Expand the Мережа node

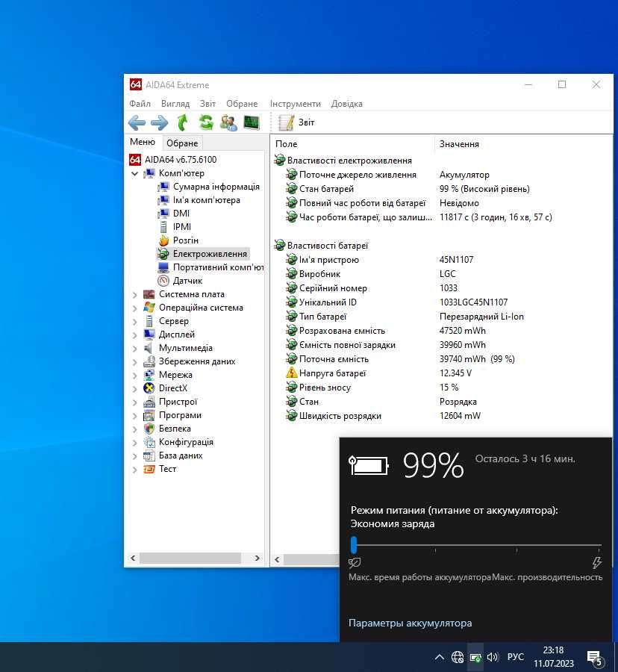134,376
